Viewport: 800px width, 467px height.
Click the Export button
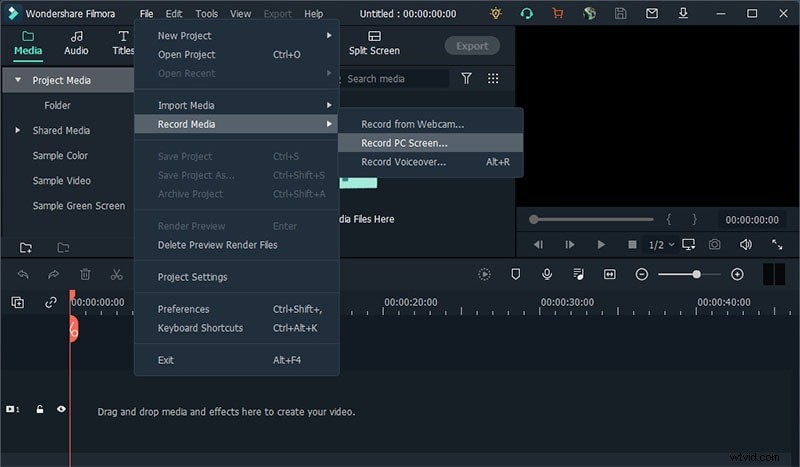[472, 46]
